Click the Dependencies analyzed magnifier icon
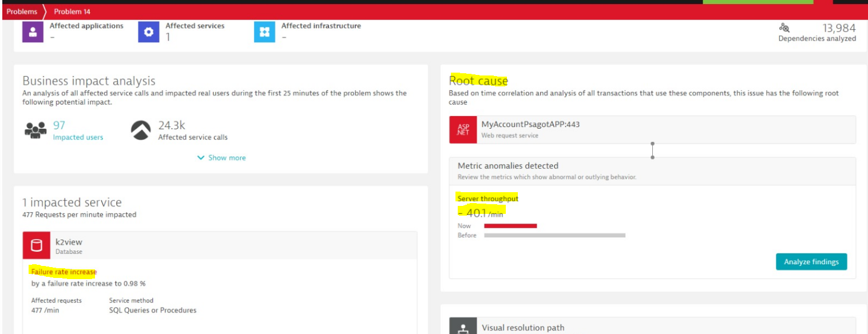The height and width of the screenshot is (334, 868). point(784,28)
